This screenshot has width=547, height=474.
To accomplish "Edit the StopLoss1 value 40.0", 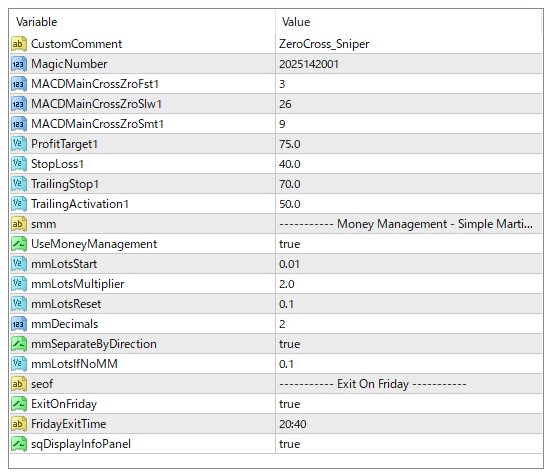I will coord(409,164).
